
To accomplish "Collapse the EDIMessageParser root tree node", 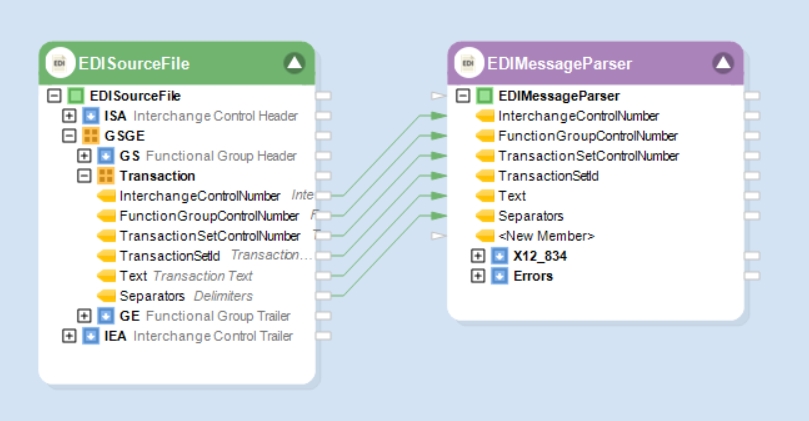I will [463, 96].
